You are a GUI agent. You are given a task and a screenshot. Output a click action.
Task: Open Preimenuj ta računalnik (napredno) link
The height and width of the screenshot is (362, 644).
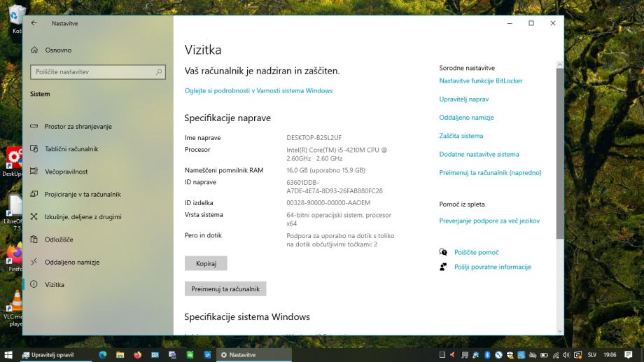[x=490, y=173]
